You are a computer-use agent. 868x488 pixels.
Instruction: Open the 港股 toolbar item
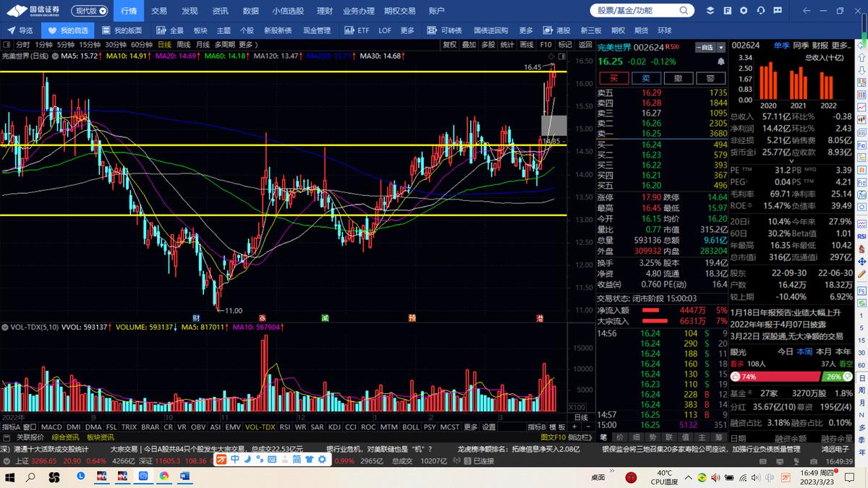556,30
